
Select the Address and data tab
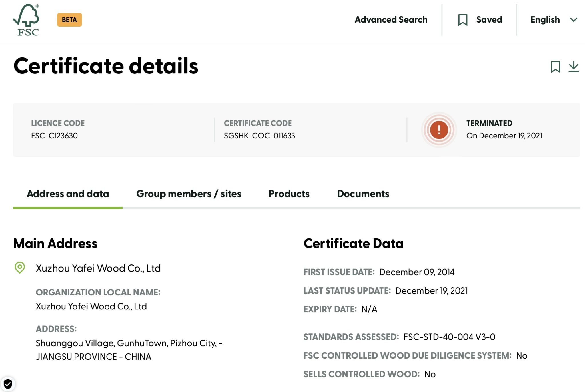click(68, 194)
